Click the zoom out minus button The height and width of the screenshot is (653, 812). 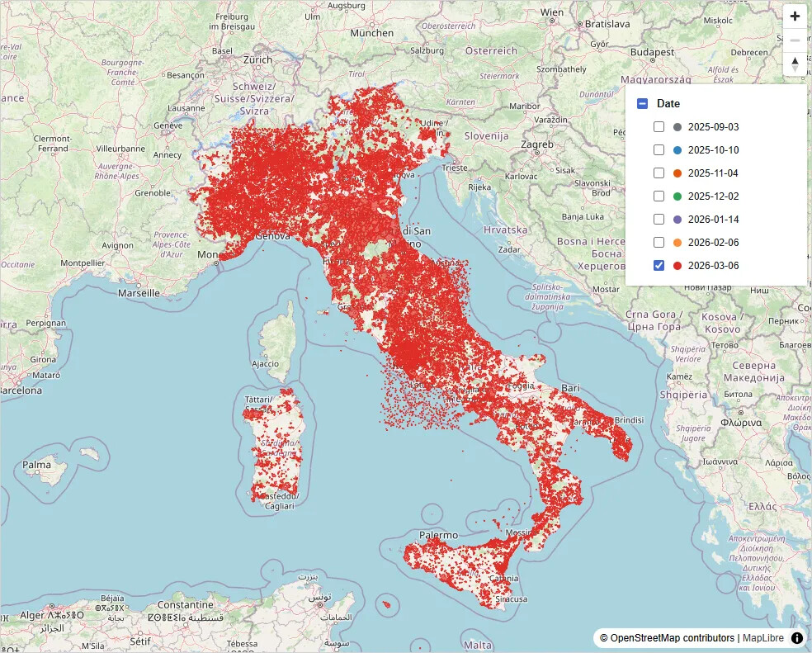coord(795,40)
